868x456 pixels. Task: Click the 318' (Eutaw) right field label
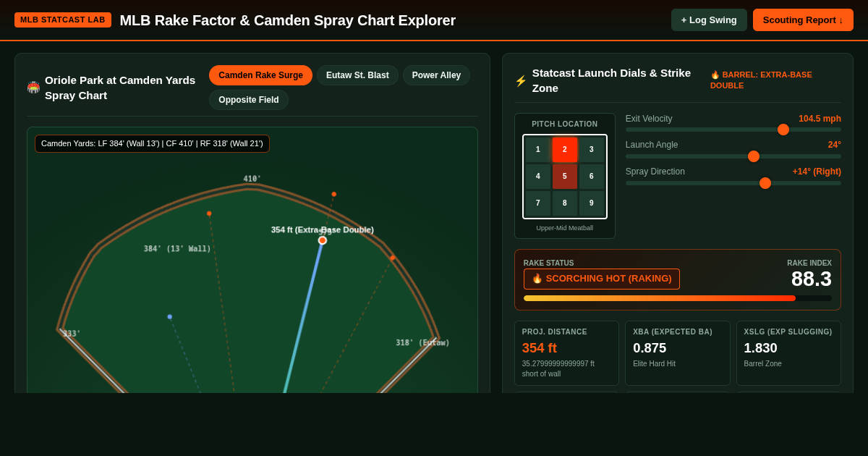coord(422,343)
